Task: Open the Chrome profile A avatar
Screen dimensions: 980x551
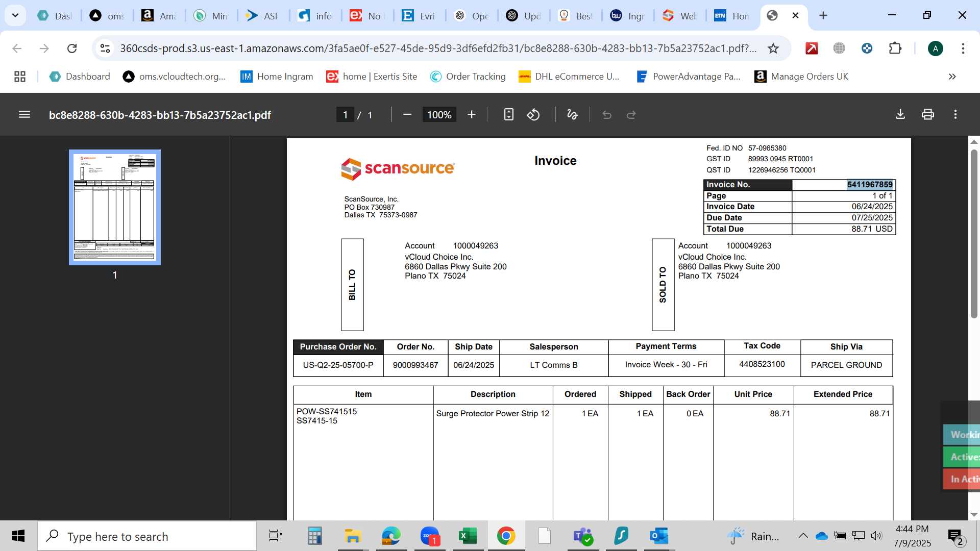Action: coord(935,48)
